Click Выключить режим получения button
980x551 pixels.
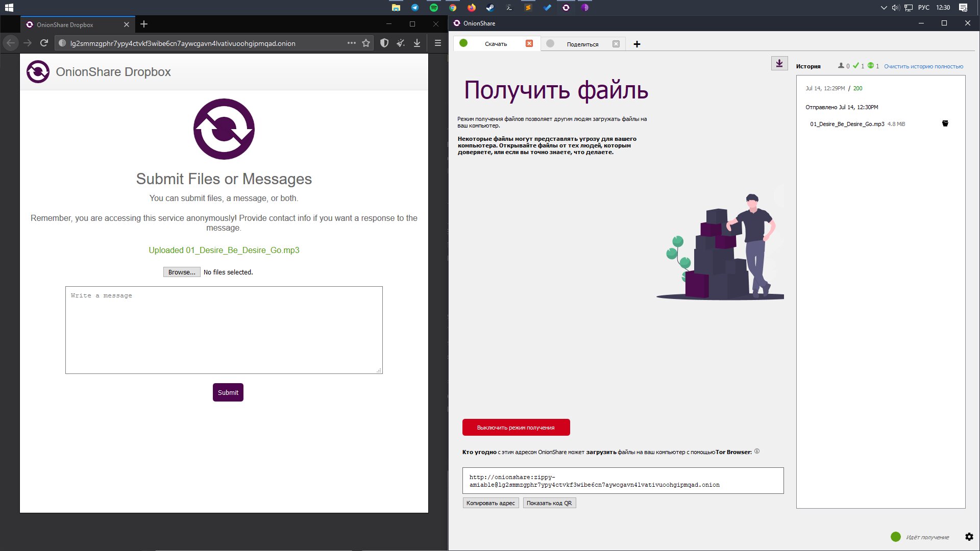[x=516, y=428]
